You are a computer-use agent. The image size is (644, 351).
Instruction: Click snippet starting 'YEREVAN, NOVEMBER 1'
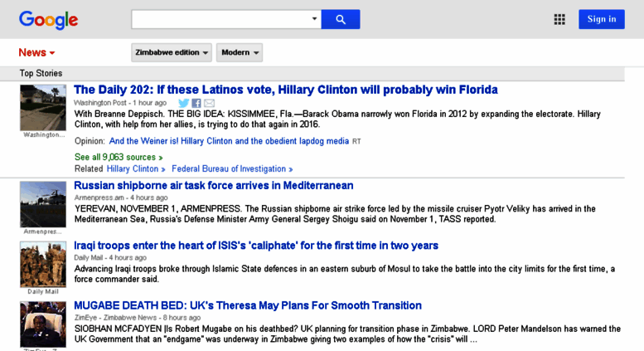[335, 214]
